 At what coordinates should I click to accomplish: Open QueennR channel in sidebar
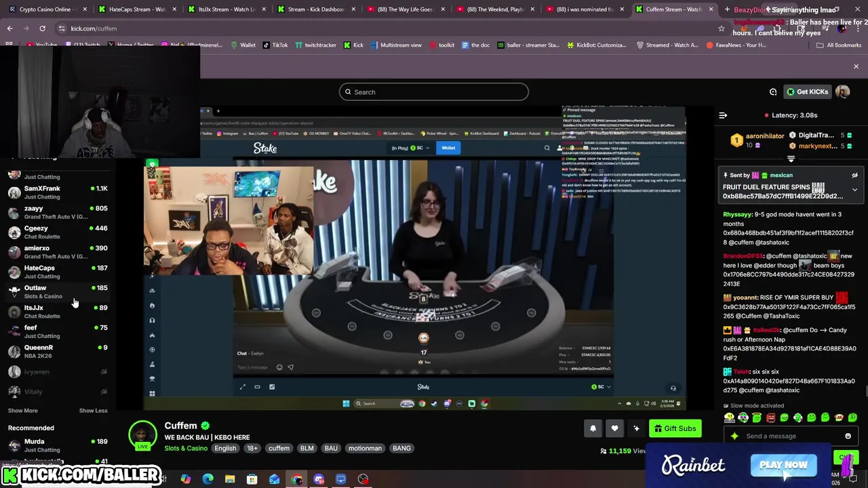58,351
